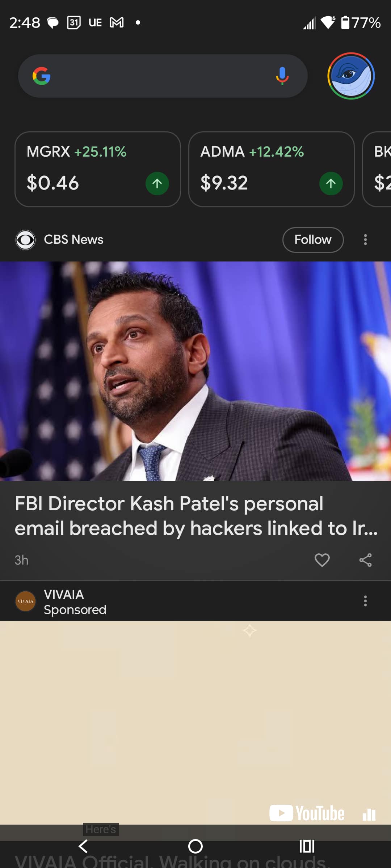391x868 pixels.
Task: Open recent apps navigation button
Action: pyautogui.click(x=307, y=846)
